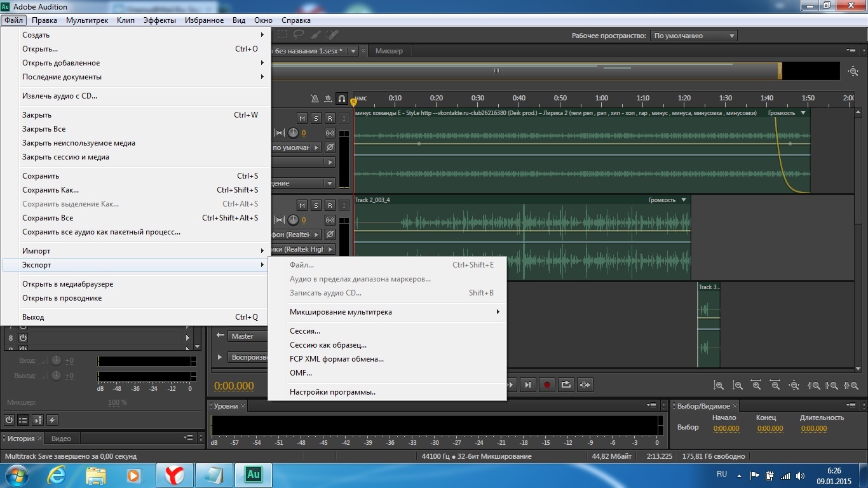Choose 'Сохранить Как...' from the File menu
Screen dimensions: 868x488
coord(51,190)
